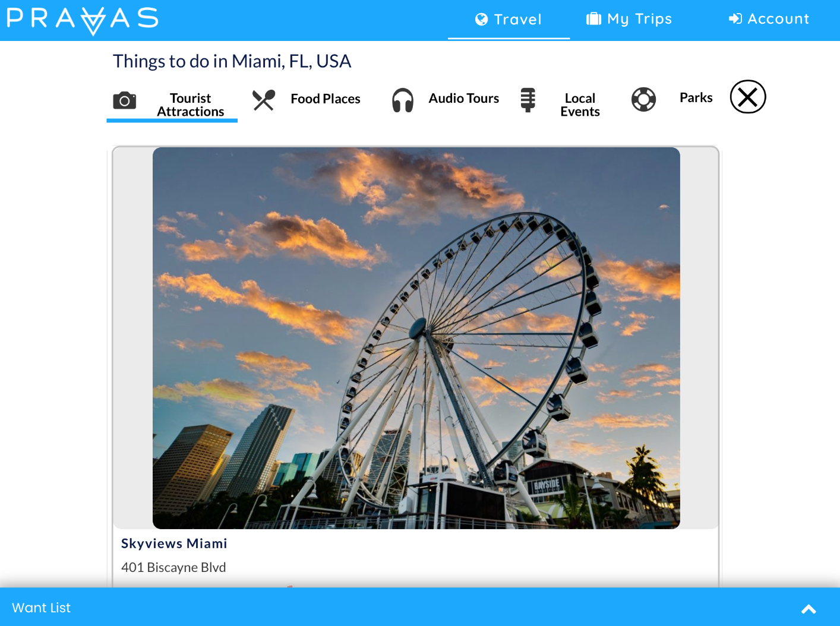The width and height of the screenshot is (840, 626).
Task: Click the utensils icon beside Food Places
Action: [x=263, y=99]
